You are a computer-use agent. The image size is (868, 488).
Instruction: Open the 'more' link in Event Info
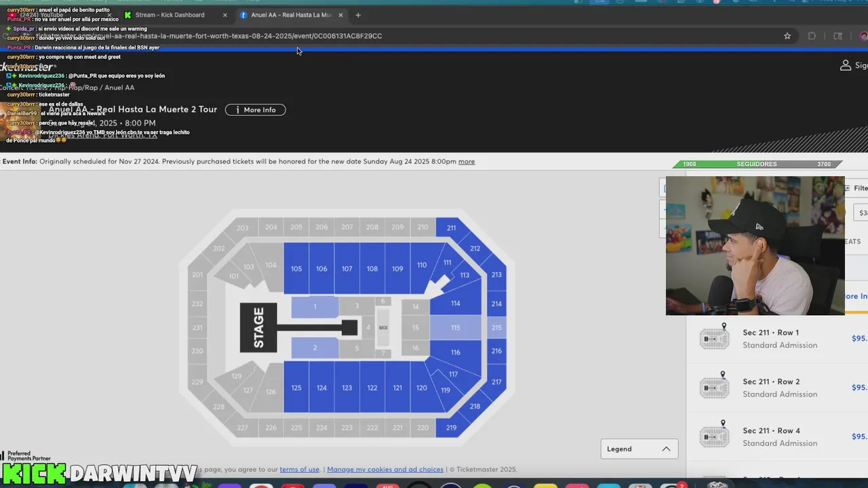(467, 161)
